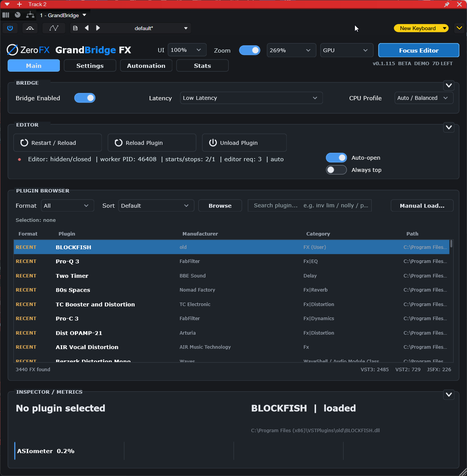Click the window resize grip at bottom right

tap(463, 472)
